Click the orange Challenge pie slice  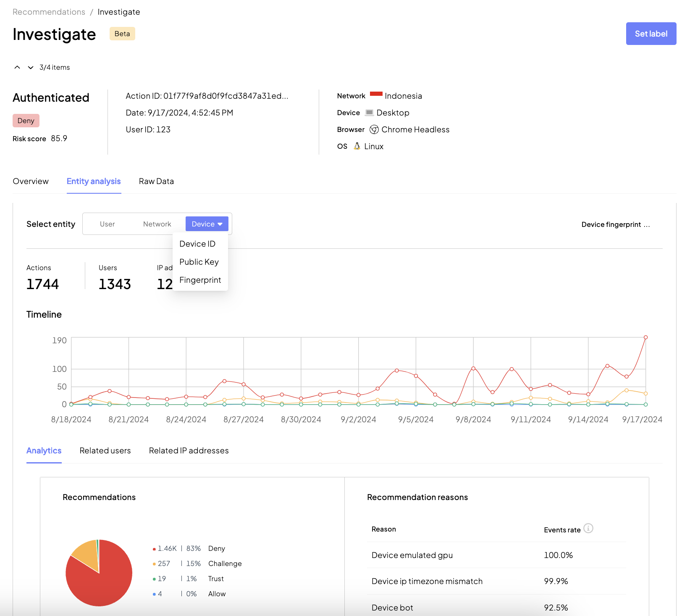pos(87,554)
